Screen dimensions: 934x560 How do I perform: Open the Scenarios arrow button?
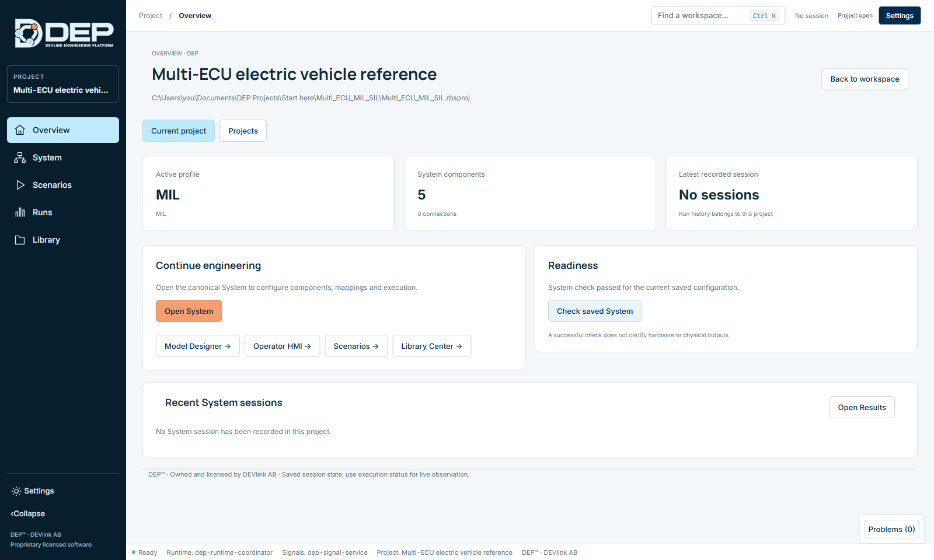(356, 346)
